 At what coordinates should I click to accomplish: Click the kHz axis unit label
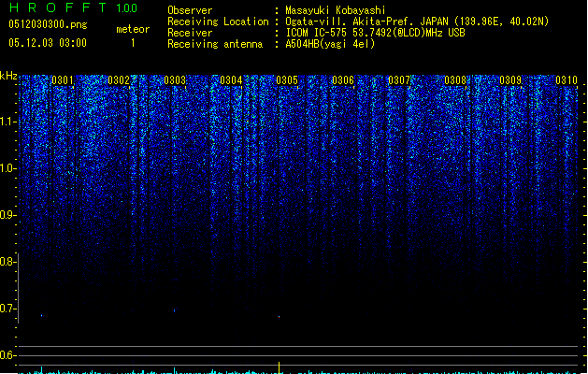click(8, 76)
